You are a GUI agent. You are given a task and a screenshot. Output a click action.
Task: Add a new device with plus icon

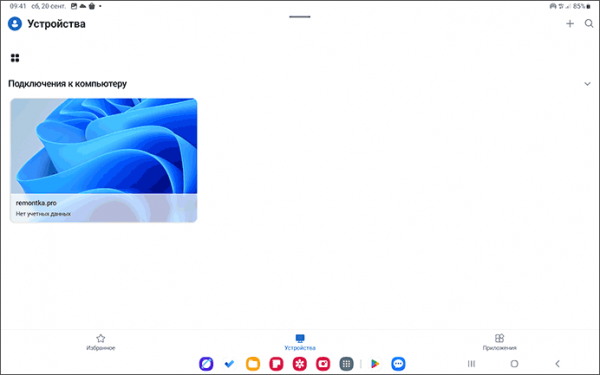(570, 24)
